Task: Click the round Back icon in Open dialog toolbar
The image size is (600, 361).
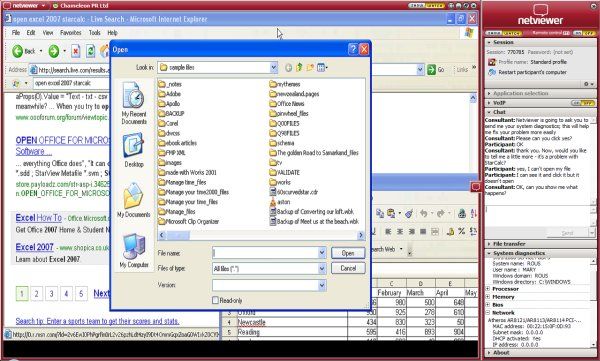Action: [288, 68]
